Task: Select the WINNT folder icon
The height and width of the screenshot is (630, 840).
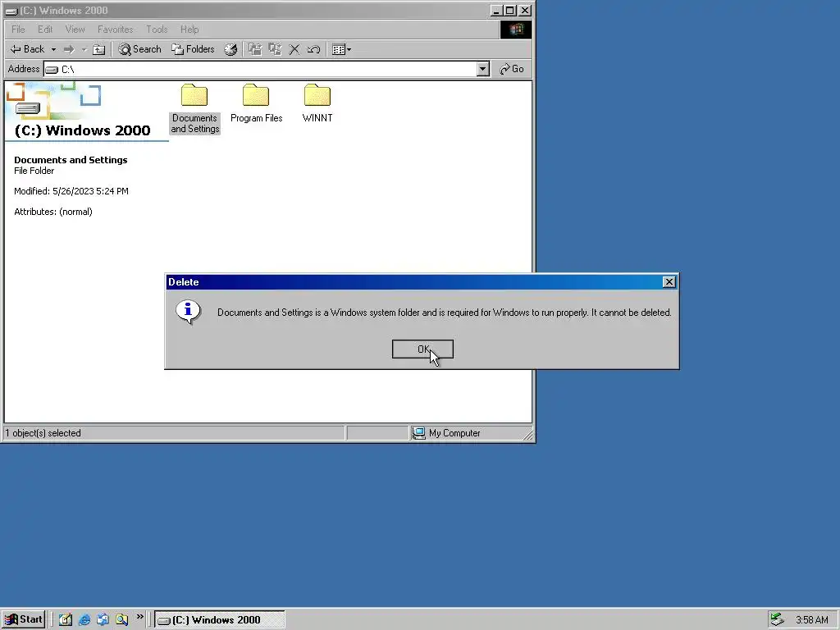Action: click(x=317, y=95)
